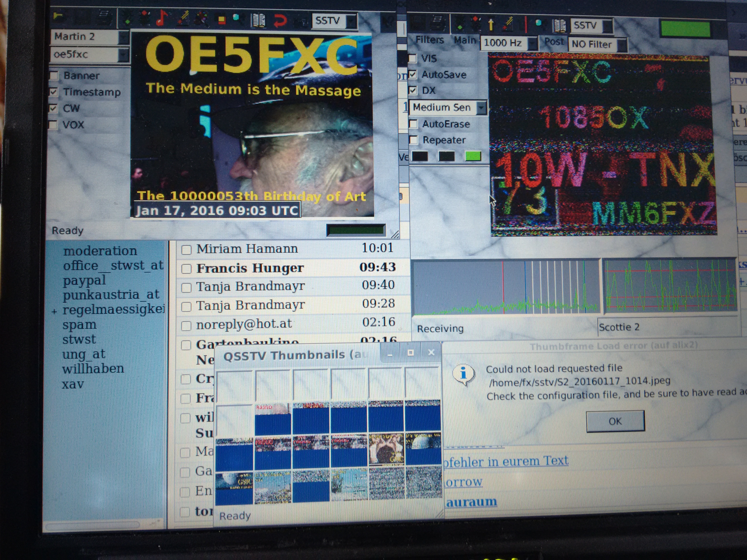This screenshot has height=560, width=747.
Task: Click the open book icon in transmit toolbar
Action: 258,21
